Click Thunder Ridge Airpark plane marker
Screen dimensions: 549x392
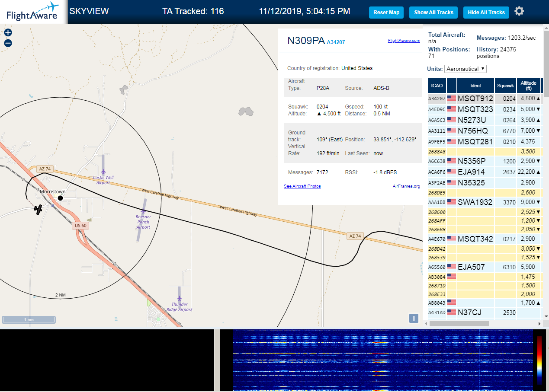[x=179, y=298]
